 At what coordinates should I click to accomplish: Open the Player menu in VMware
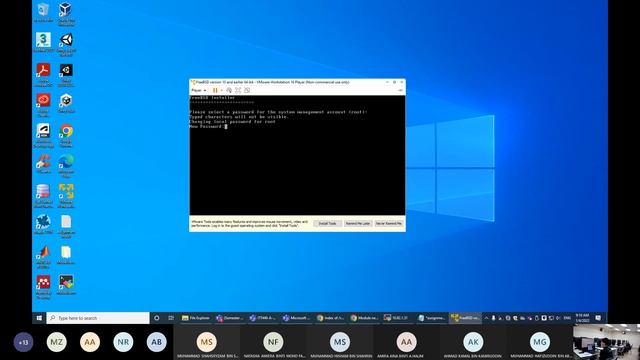(x=199, y=90)
